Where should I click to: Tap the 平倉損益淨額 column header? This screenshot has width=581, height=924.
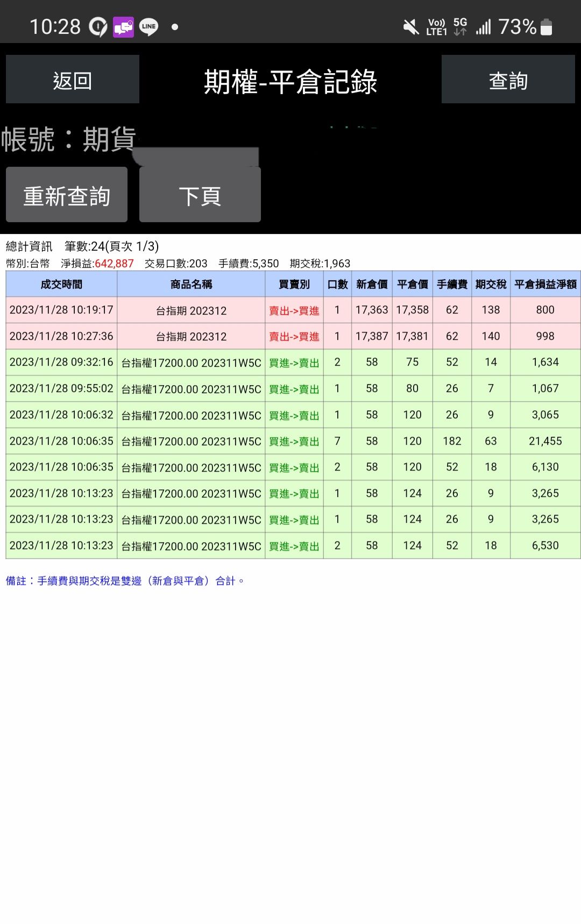point(545,284)
